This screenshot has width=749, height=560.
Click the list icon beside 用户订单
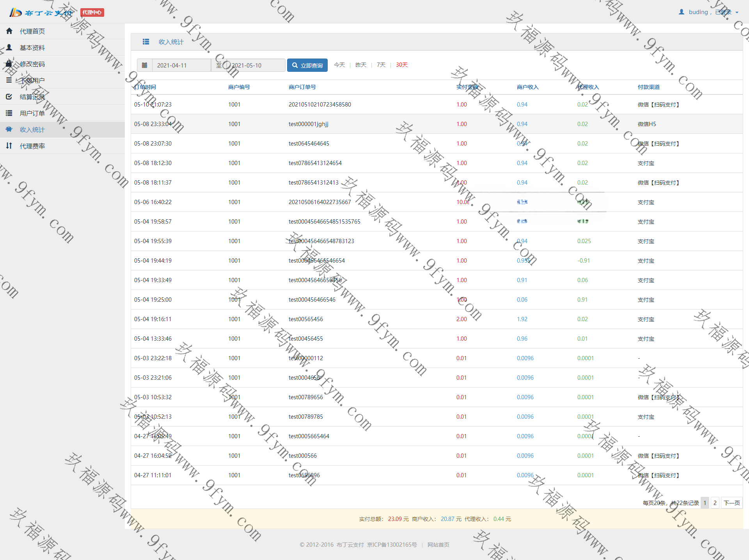pyautogui.click(x=9, y=113)
